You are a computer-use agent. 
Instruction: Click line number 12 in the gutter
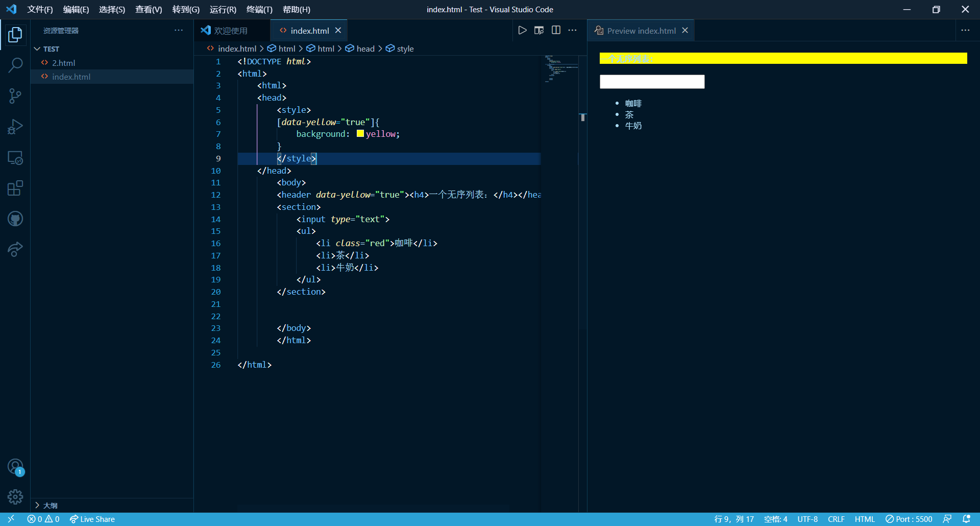[216, 195]
